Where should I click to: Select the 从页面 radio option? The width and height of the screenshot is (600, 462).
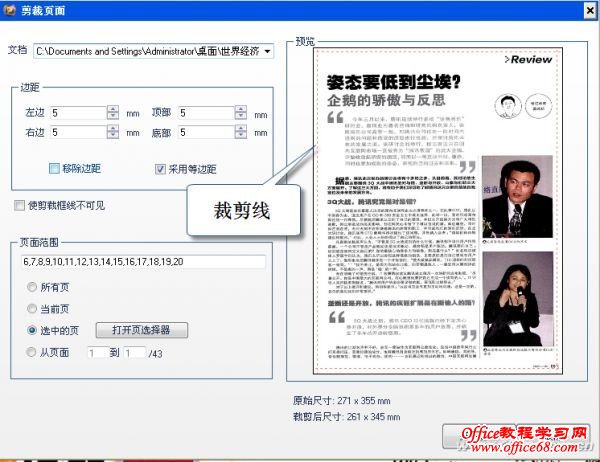tap(31, 352)
